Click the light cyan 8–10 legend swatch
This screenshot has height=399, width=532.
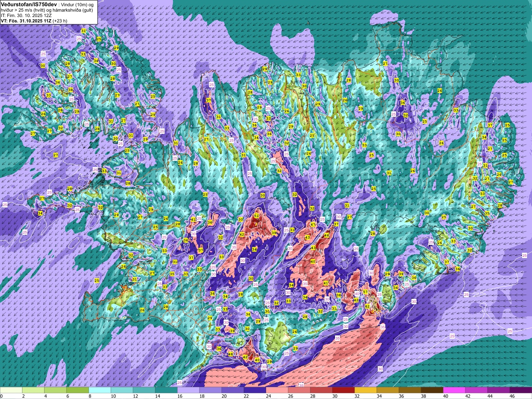100,390
